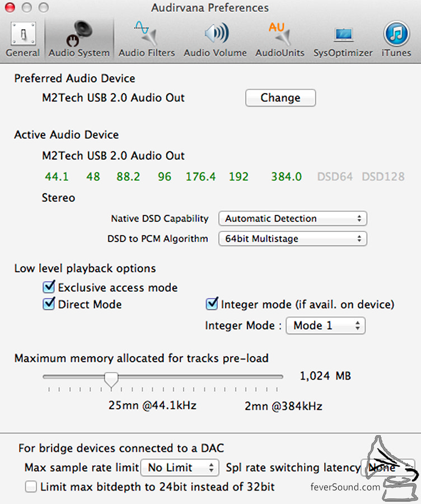
Task: Select the Audio System speaker icon
Action: [x=79, y=34]
